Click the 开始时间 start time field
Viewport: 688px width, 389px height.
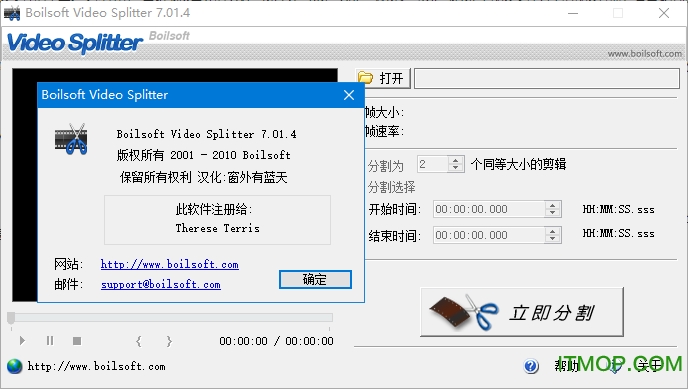pyautogui.click(x=489, y=209)
